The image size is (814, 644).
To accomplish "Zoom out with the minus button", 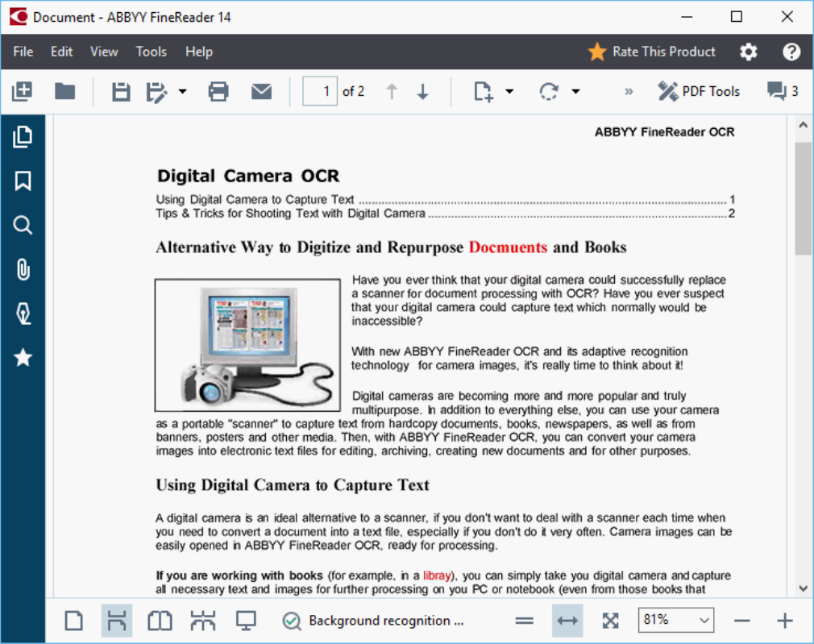I will (741, 621).
